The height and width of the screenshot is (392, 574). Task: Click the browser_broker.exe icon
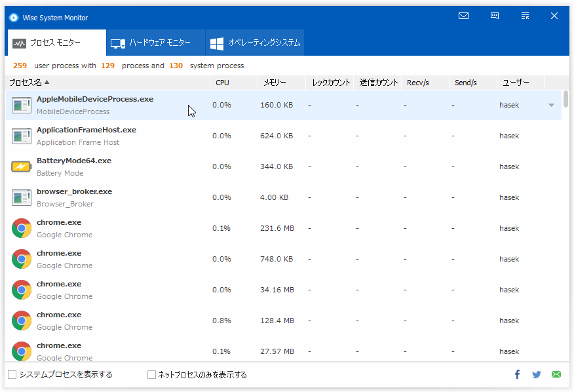coord(22,197)
